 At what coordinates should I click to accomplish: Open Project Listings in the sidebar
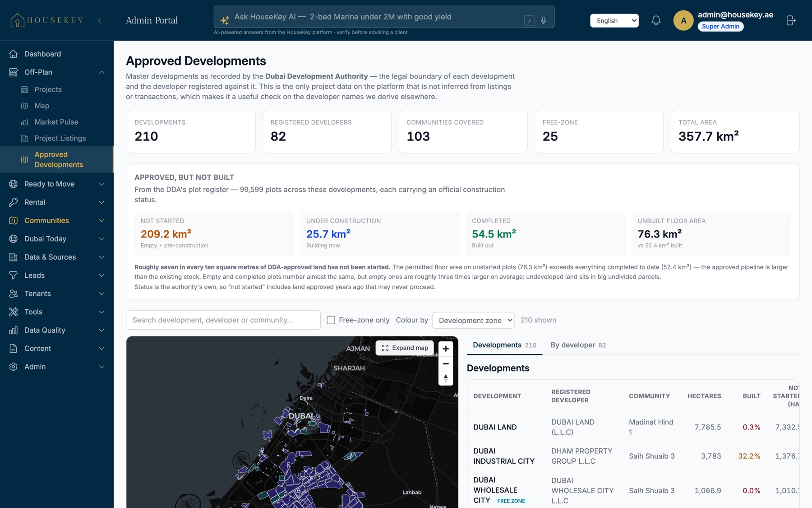[60, 138]
